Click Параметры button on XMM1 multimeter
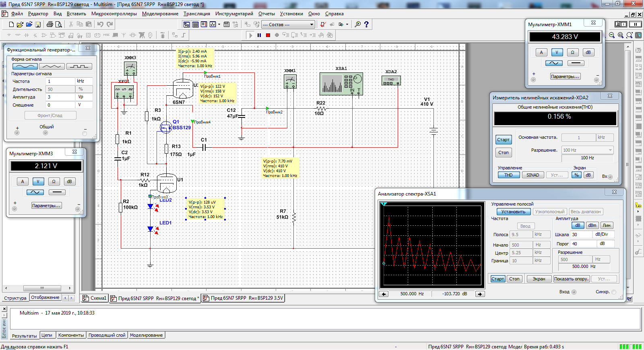Viewport: 644px width, 350px height. [x=566, y=76]
